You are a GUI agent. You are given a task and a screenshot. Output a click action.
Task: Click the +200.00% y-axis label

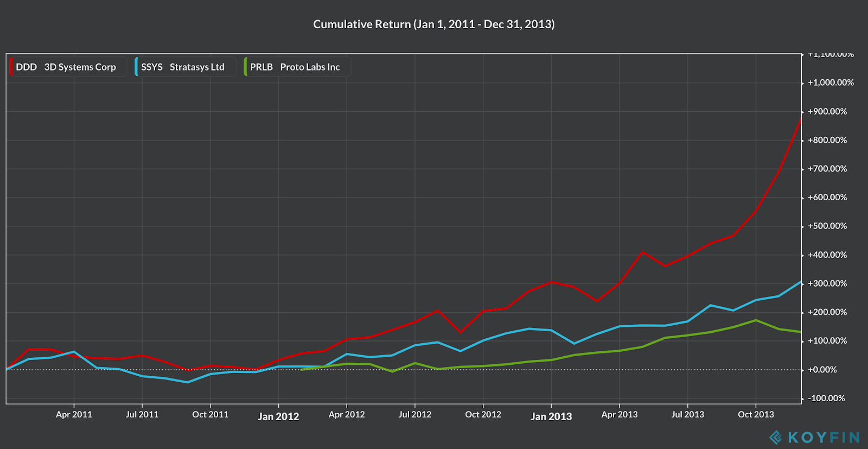827,312
